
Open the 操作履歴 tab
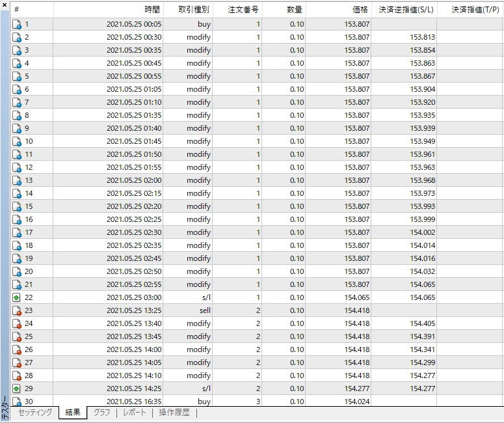(174, 413)
